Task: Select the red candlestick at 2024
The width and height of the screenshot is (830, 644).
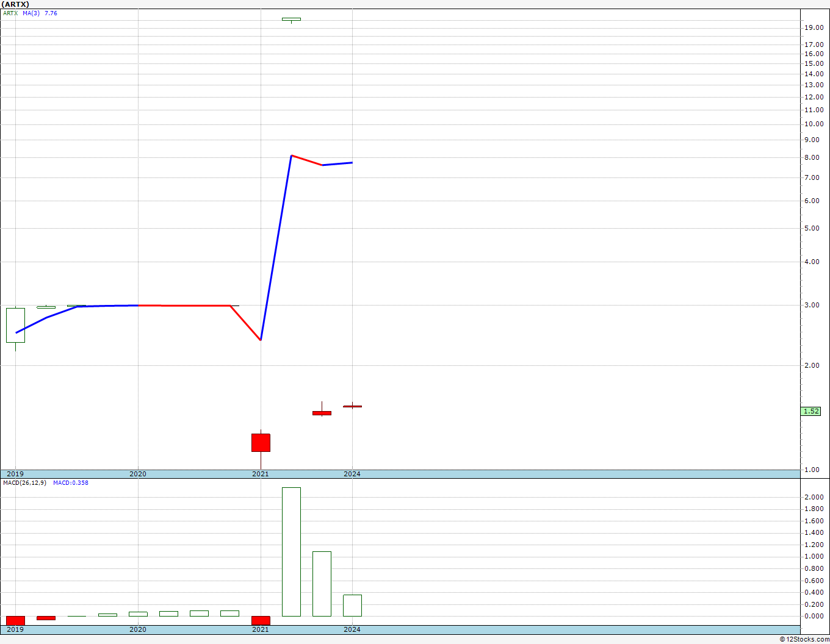Action: [x=352, y=406]
